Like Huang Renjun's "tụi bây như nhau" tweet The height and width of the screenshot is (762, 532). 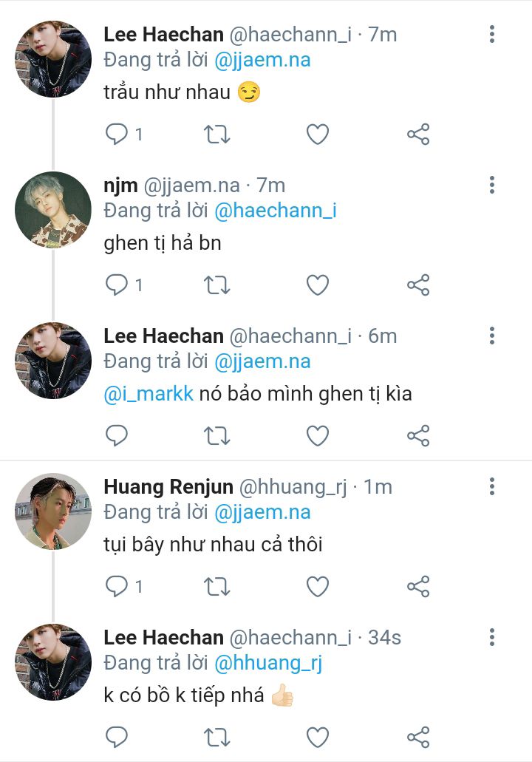click(x=318, y=586)
